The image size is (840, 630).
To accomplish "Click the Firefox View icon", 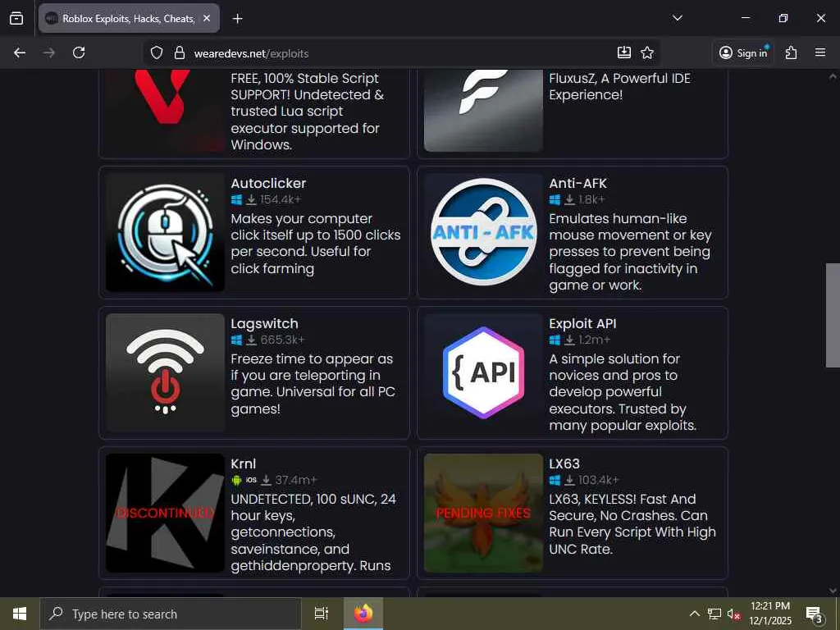I will tap(16, 18).
